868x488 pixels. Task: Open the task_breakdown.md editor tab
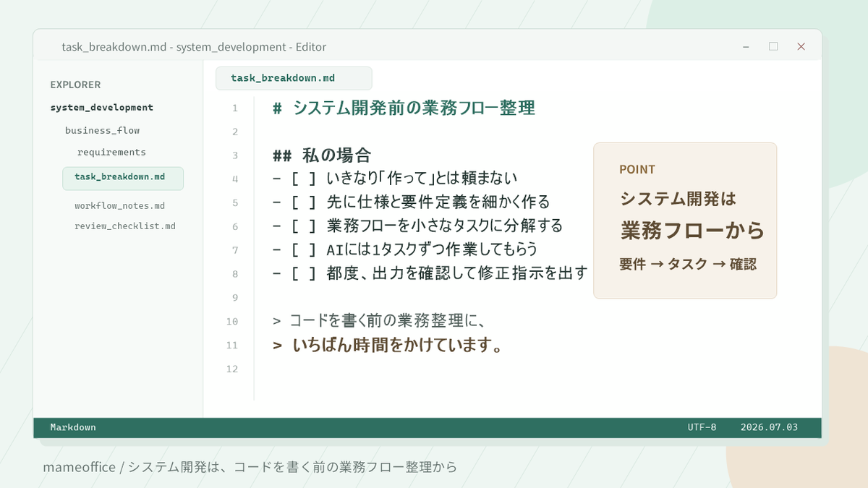294,78
